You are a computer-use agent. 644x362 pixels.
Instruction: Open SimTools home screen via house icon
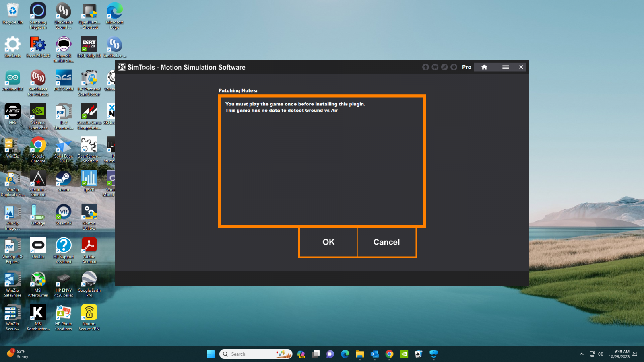tap(484, 67)
